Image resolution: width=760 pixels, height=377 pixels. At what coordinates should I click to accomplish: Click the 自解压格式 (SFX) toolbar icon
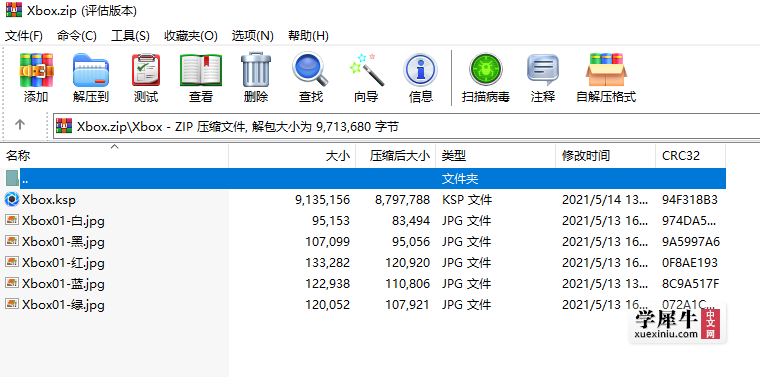(x=606, y=70)
